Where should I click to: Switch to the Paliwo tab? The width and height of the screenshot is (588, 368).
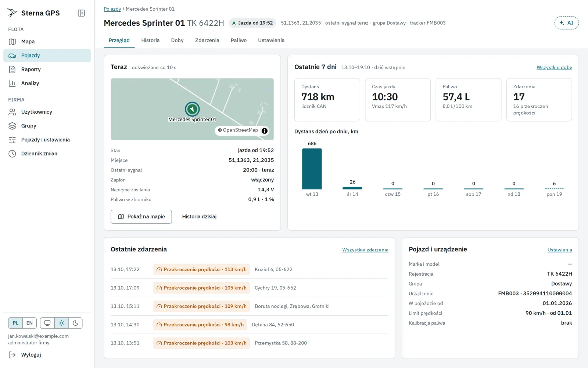pyautogui.click(x=239, y=40)
